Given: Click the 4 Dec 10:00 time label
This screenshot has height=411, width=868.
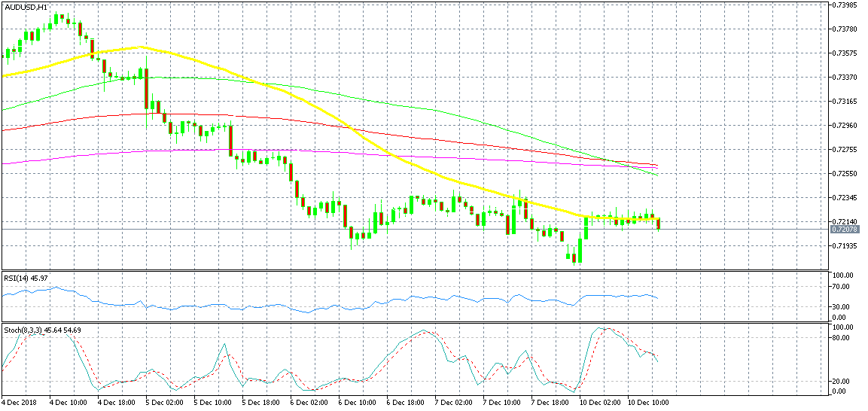Looking at the screenshot, I should coord(68,403).
